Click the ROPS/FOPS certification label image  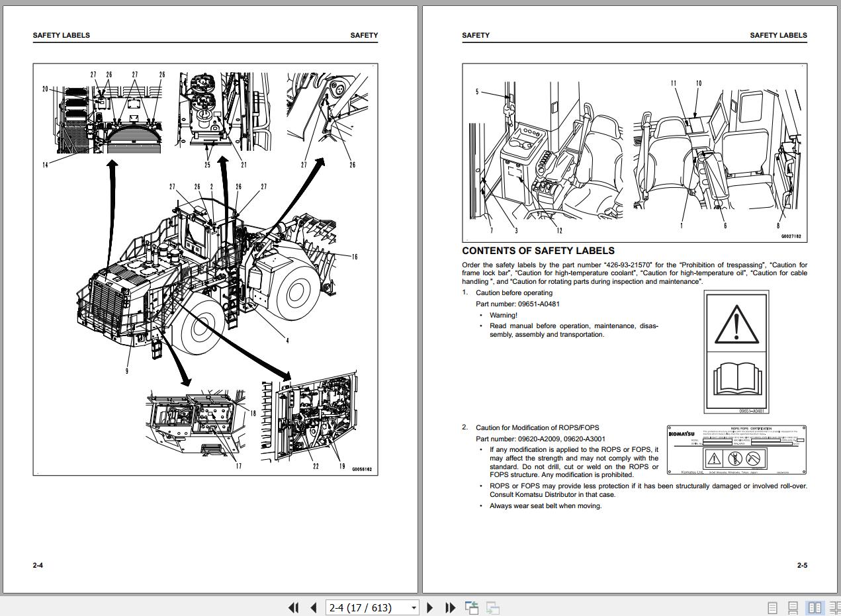coord(736,450)
